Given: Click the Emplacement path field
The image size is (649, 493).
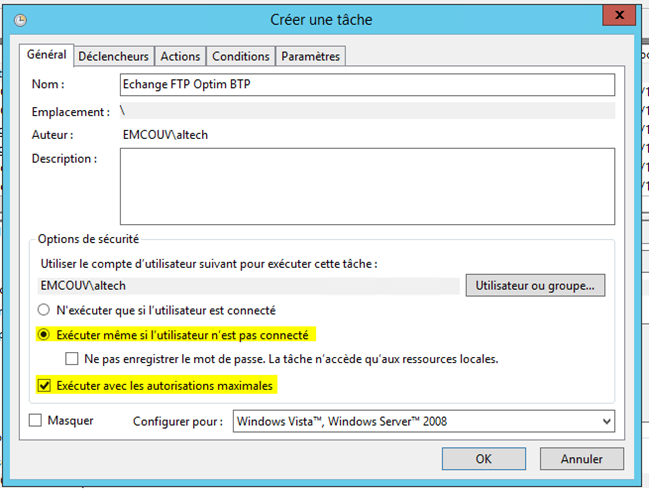Looking at the screenshot, I should pyautogui.click(x=366, y=111).
